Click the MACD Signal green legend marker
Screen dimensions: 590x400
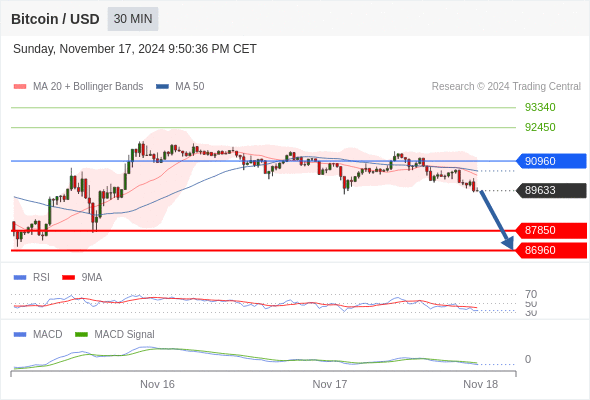[x=81, y=335]
